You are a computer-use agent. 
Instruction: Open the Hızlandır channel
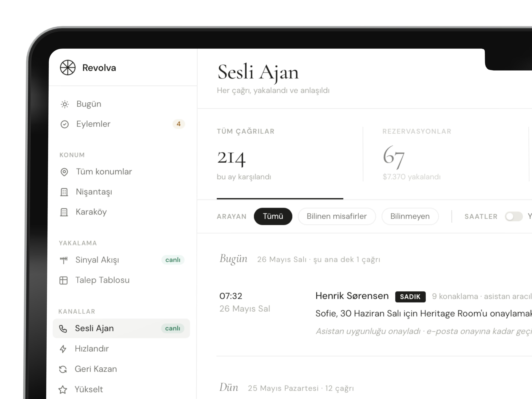pos(92,349)
